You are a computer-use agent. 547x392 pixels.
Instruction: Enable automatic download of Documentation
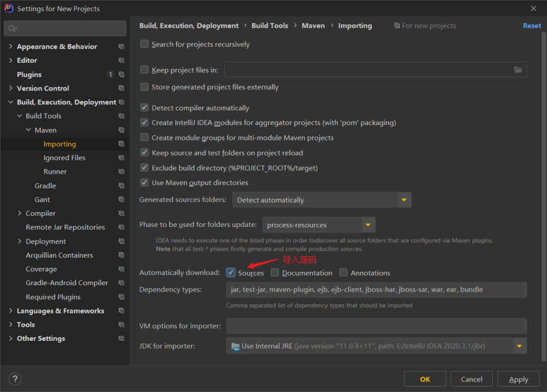tap(275, 272)
